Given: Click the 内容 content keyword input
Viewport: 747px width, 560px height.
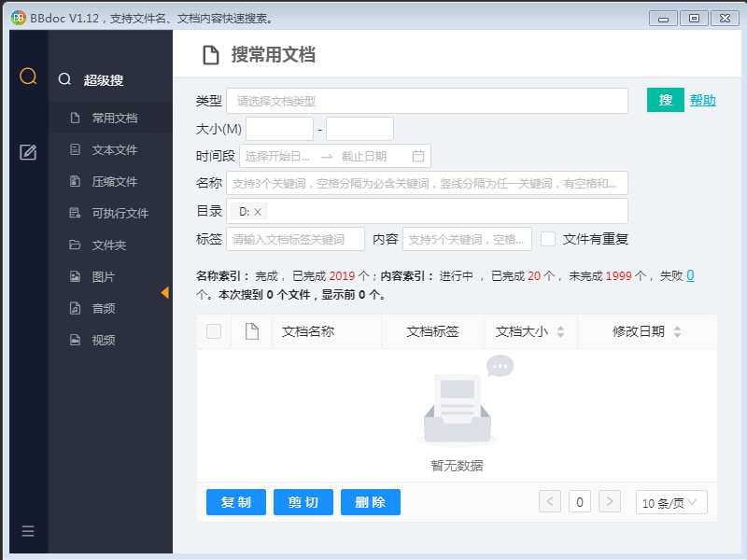Looking at the screenshot, I should [x=467, y=239].
